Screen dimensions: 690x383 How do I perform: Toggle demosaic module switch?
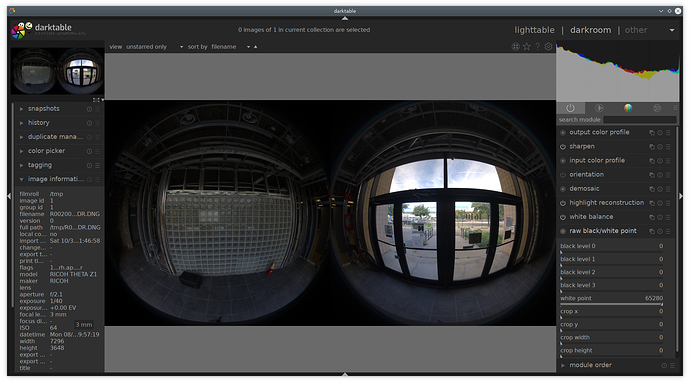point(563,189)
